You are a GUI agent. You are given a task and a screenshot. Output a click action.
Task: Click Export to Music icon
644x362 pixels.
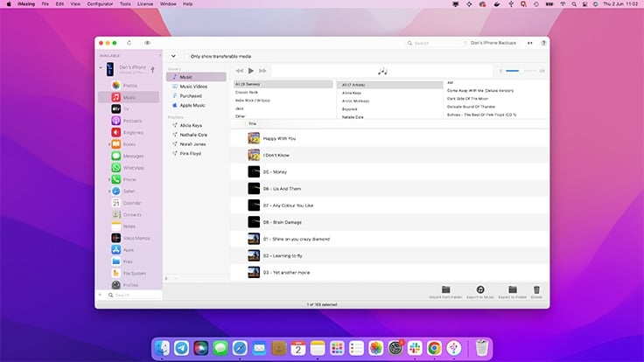coord(480,289)
